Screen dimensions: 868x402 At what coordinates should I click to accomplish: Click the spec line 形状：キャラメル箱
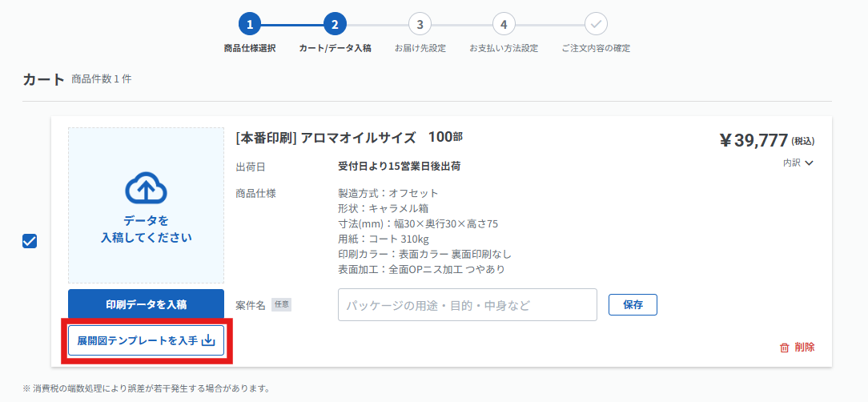click(383, 208)
